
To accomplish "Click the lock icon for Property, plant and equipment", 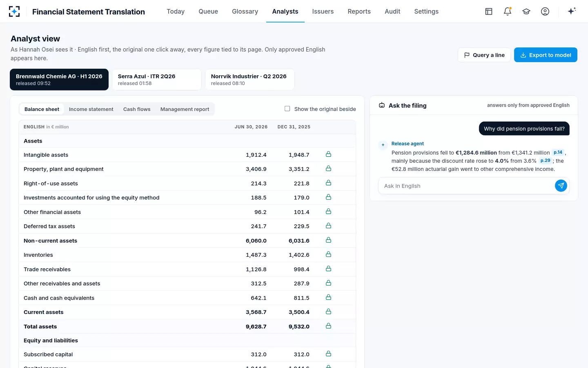I will [x=328, y=168].
